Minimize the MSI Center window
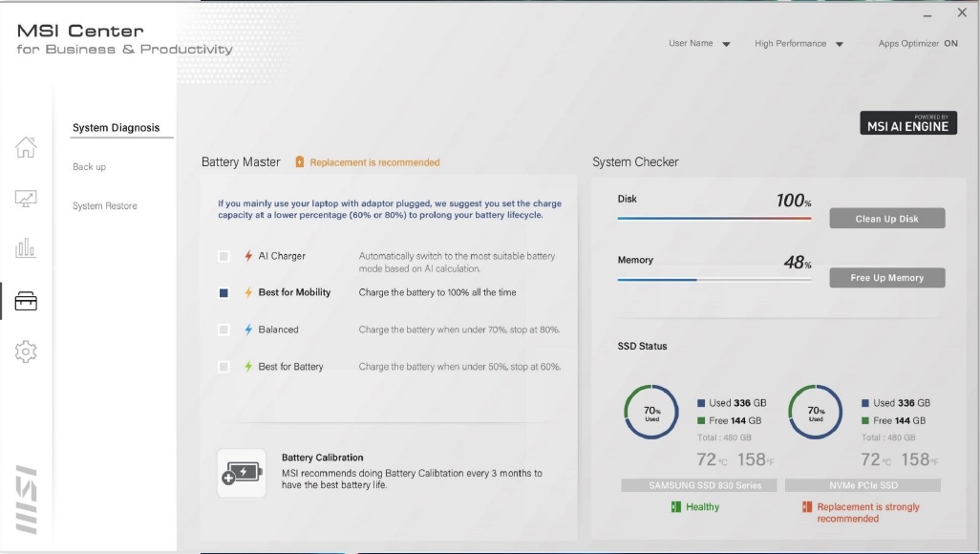 (x=927, y=15)
